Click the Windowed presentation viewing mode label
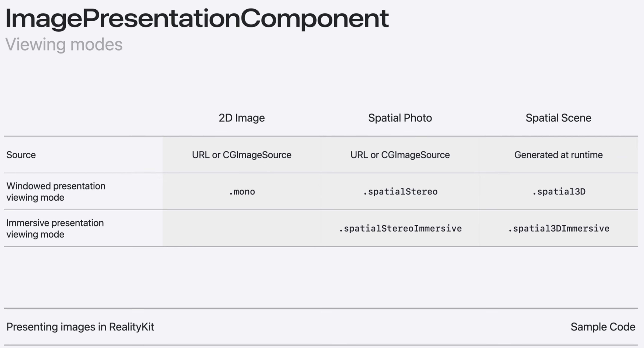 click(56, 192)
